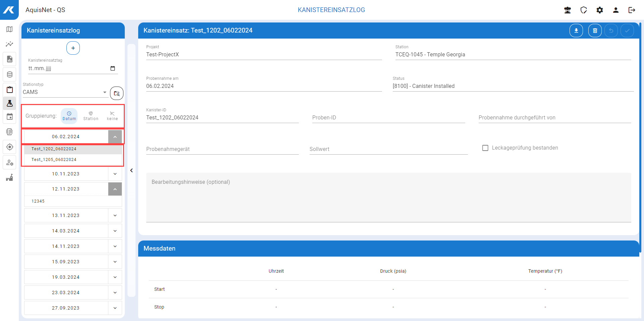Click the logout icon at top right
644x321 pixels.
click(x=632, y=10)
